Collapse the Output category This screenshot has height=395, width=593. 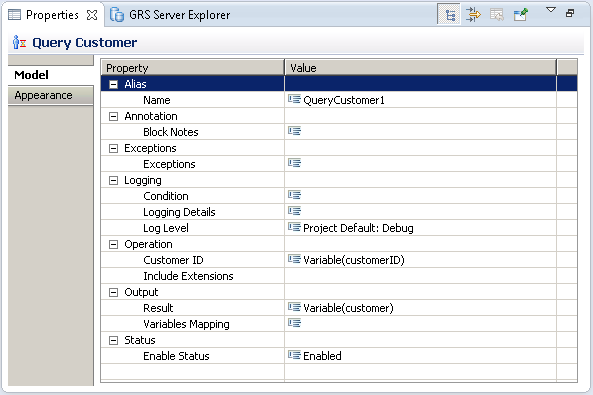113,292
